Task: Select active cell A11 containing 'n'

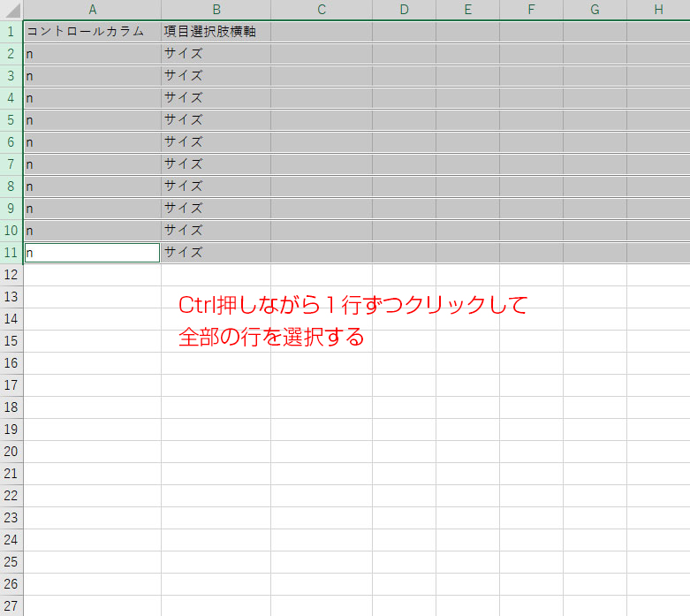Action: click(x=92, y=253)
